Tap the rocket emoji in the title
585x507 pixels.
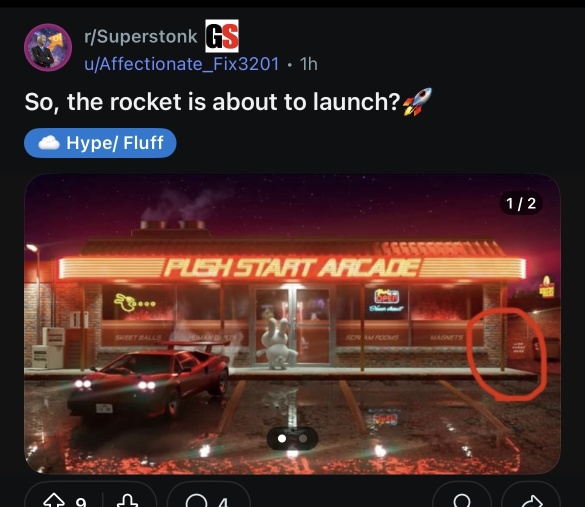click(417, 101)
